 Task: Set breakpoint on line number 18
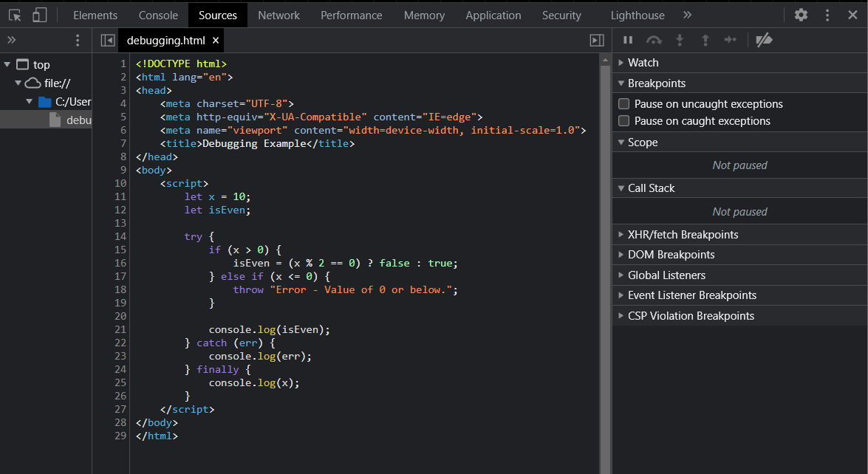[120, 290]
